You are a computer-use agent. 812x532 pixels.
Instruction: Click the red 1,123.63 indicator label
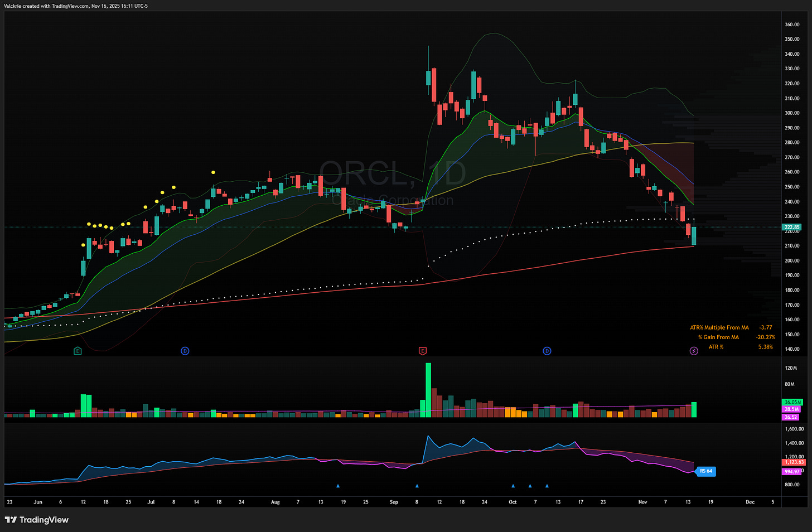pos(794,462)
